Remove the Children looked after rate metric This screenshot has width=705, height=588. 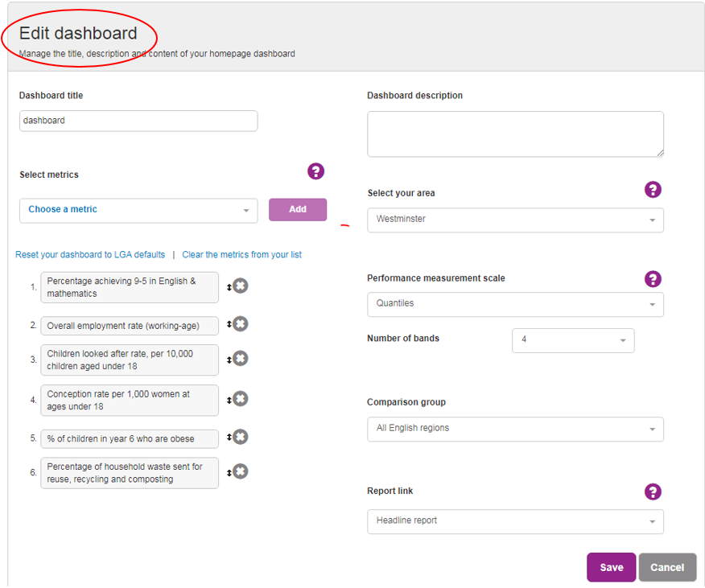click(241, 358)
